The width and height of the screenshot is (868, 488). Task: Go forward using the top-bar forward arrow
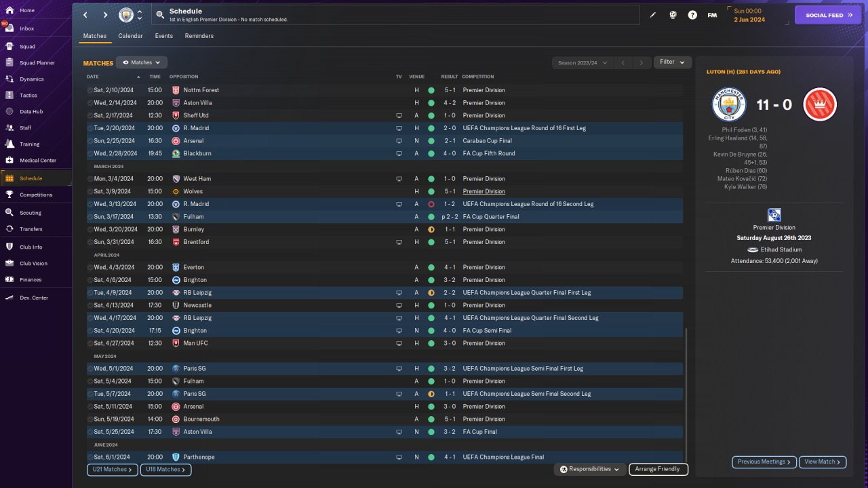(105, 15)
